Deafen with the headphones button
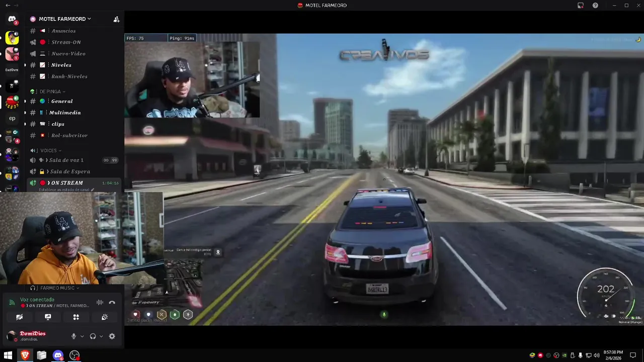 pos(93,336)
